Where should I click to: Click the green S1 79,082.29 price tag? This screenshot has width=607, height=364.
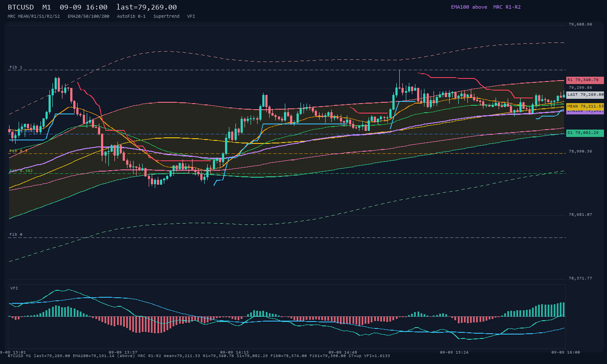(585, 133)
